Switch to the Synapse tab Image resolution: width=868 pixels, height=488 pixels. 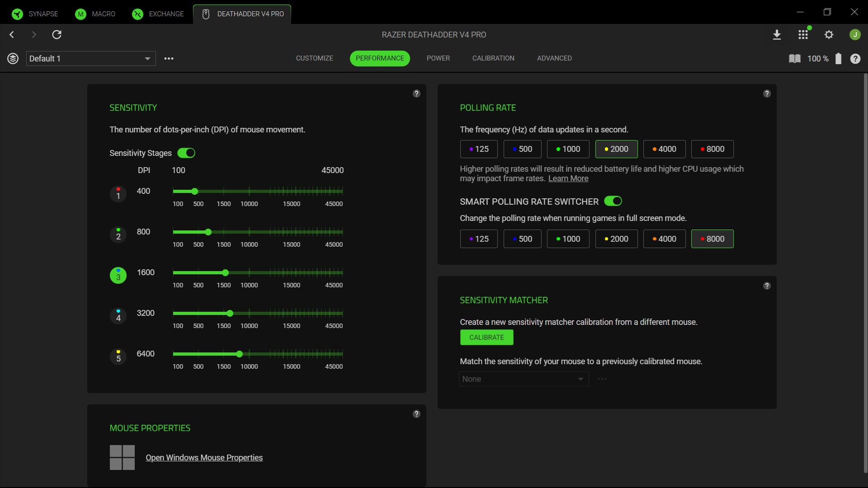[35, 14]
